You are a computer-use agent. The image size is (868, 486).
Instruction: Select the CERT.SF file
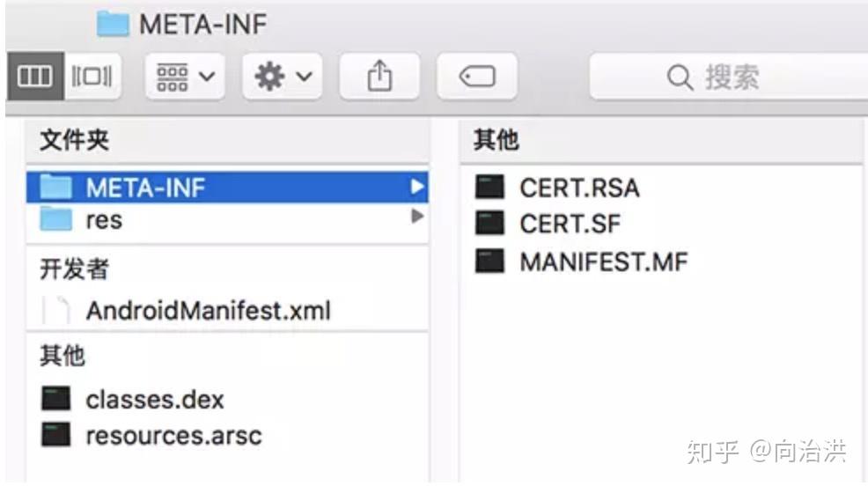[570, 225]
